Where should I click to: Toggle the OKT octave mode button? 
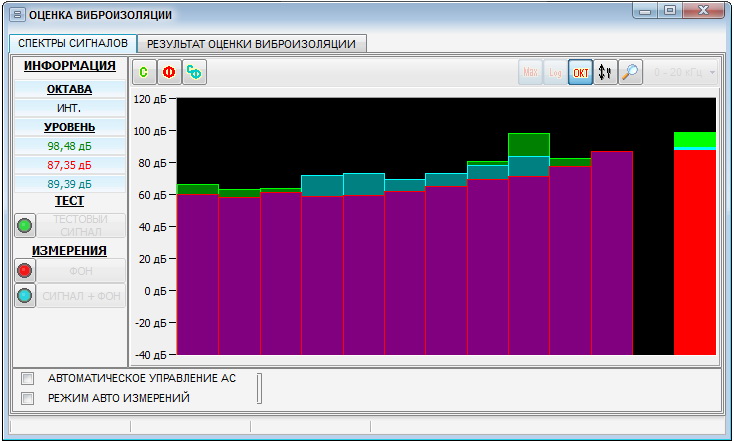(580, 72)
